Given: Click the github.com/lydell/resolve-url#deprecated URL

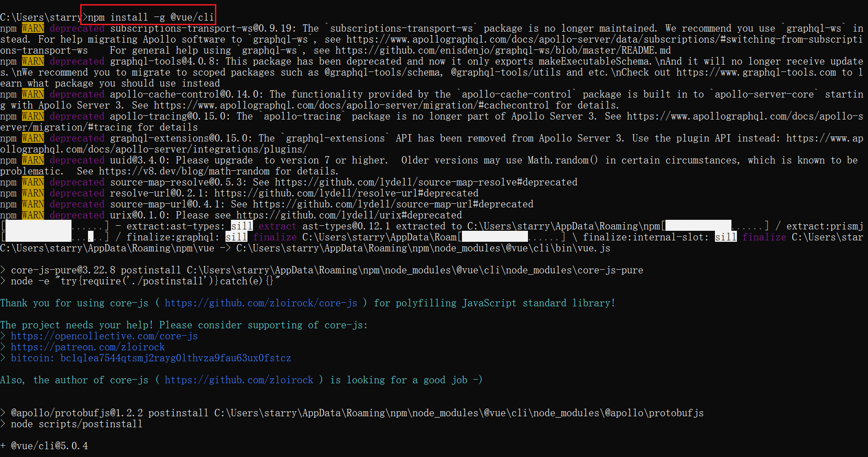Looking at the screenshot, I should (x=346, y=193).
